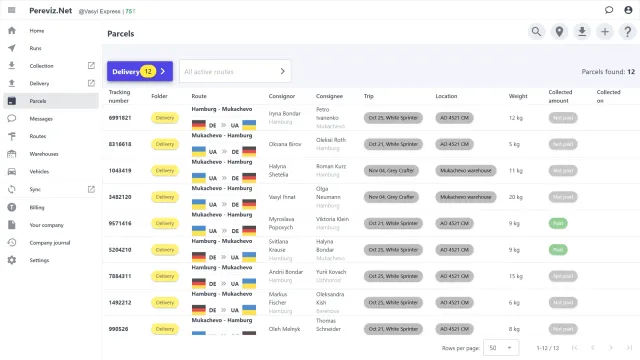Click the Sync arrows icon
640x360 pixels.
[x=12, y=189]
